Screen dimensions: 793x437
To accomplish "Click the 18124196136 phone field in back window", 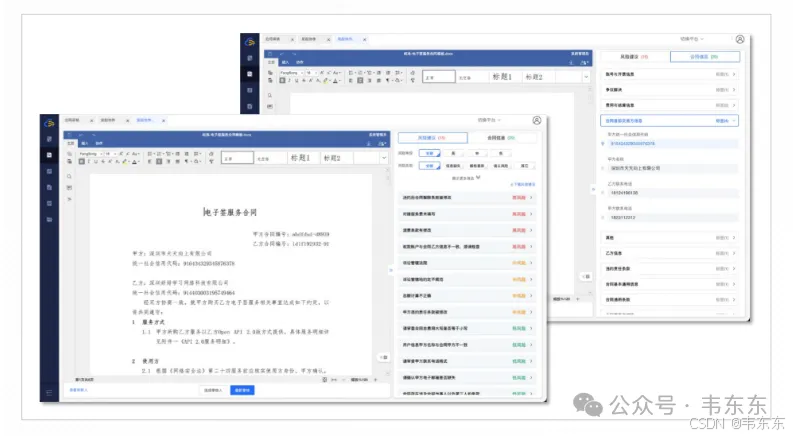I will (x=672, y=193).
